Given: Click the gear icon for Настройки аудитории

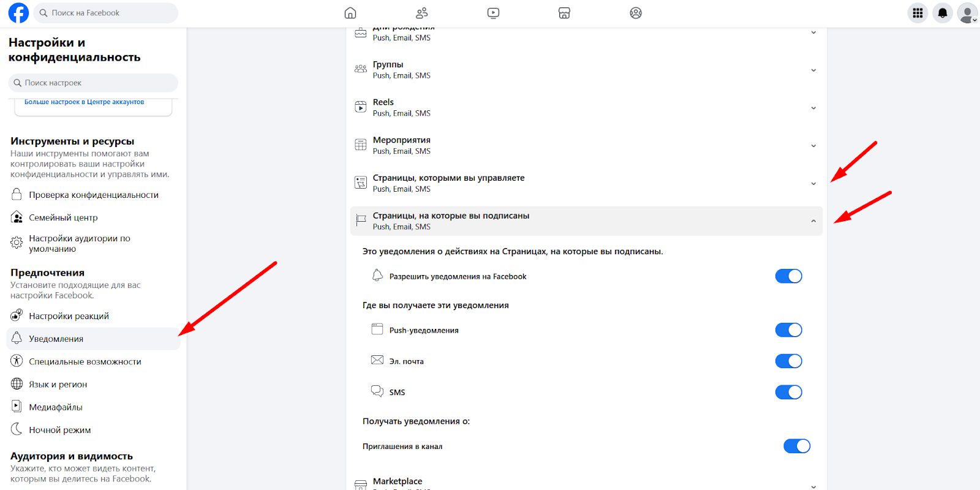Looking at the screenshot, I should pyautogui.click(x=17, y=243).
